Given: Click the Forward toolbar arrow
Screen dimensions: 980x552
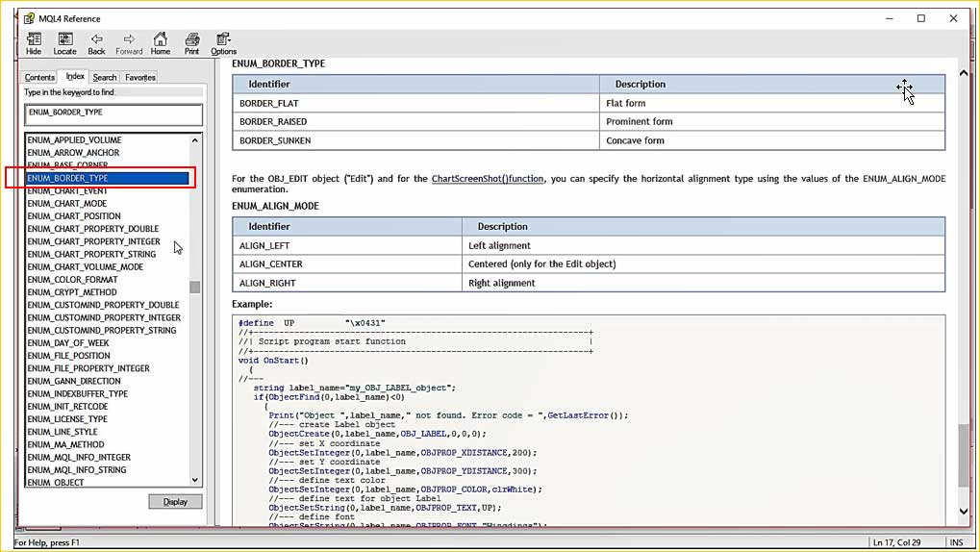Looking at the screenshot, I should click(x=129, y=44).
